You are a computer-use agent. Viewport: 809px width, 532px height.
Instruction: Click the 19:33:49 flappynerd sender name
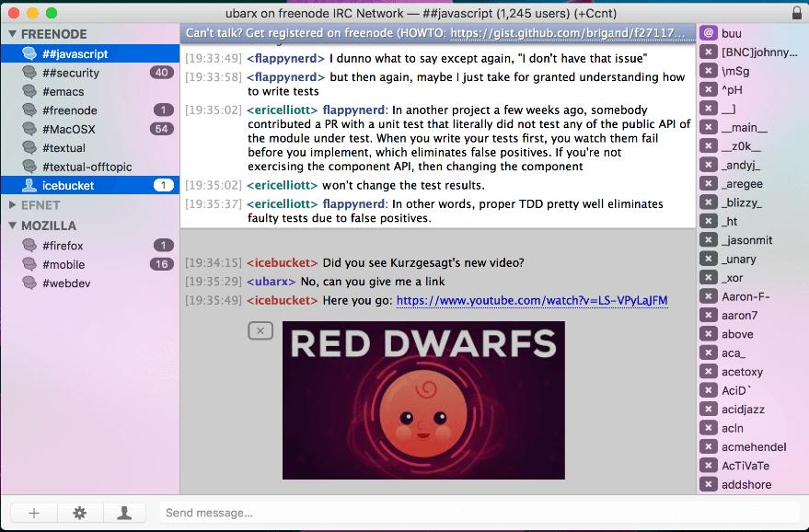click(285, 58)
